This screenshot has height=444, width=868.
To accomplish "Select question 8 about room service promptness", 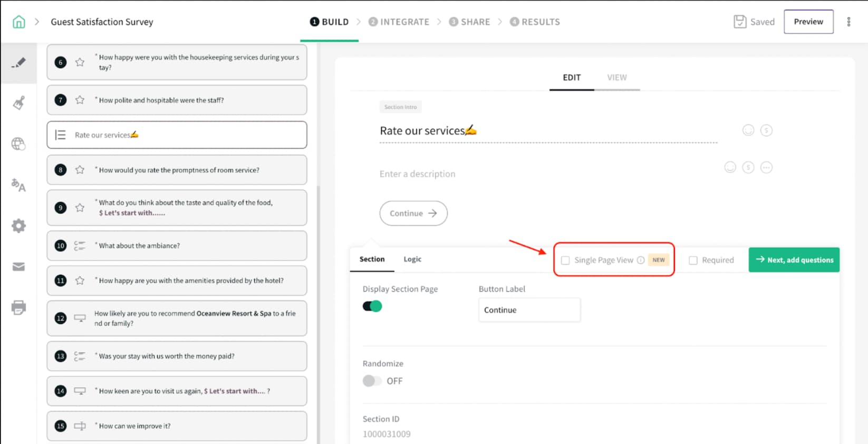I will tap(177, 170).
